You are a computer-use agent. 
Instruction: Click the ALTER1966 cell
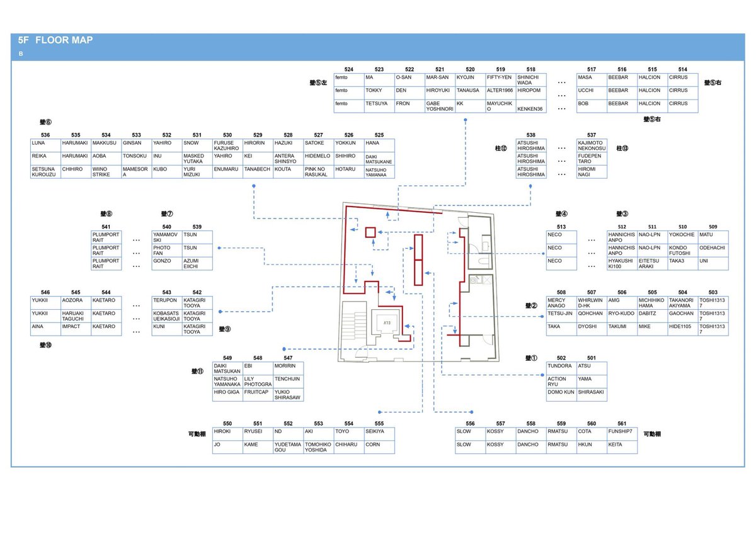501,93
